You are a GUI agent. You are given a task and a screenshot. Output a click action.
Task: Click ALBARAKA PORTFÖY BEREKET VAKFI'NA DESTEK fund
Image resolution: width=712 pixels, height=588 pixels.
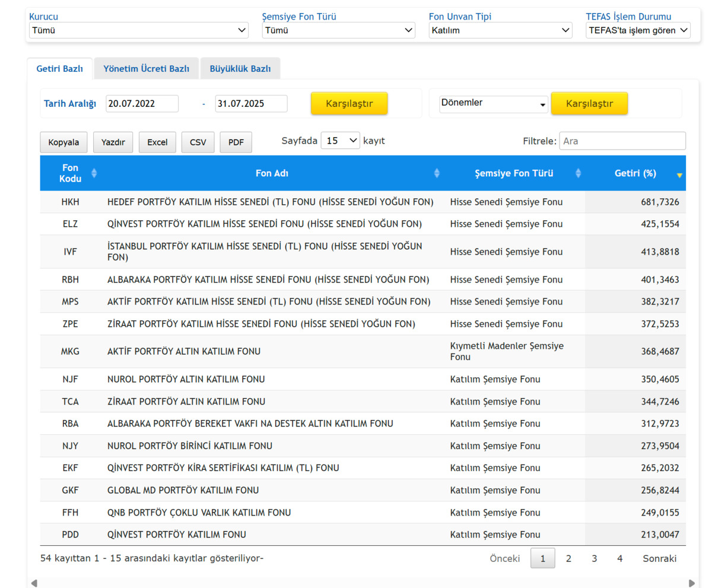(x=250, y=424)
